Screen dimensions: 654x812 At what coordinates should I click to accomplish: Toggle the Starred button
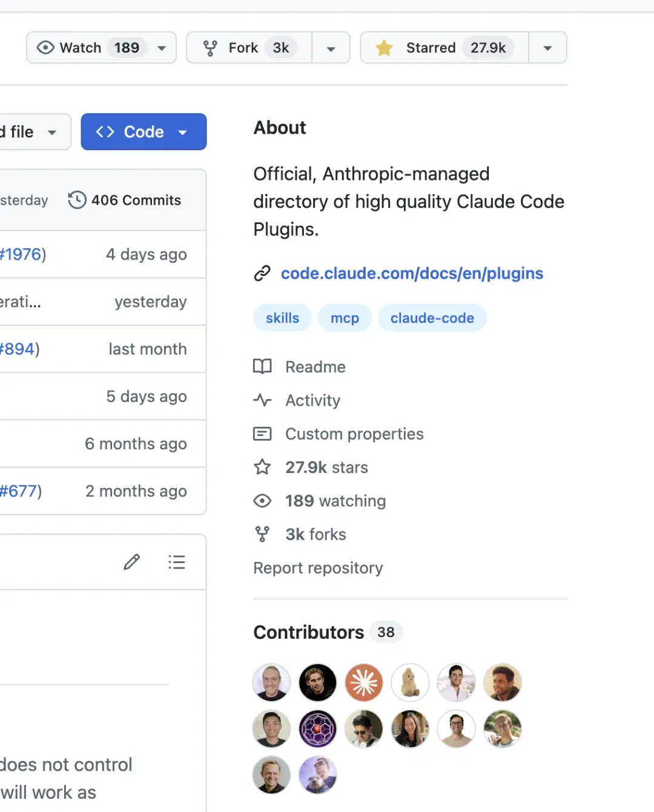tap(444, 48)
